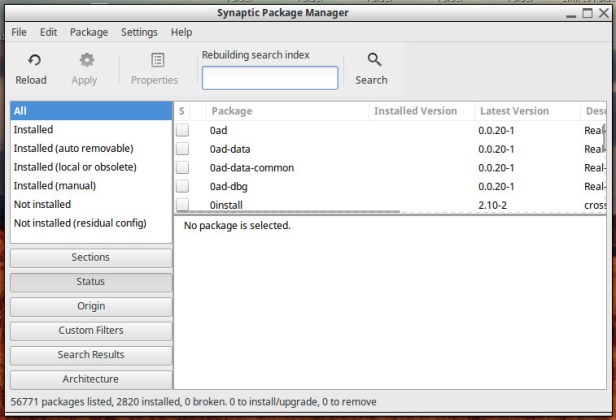Open package Properties from the toolbar
The width and height of the screenshot is (616, 420).
(x=155, y=61)
